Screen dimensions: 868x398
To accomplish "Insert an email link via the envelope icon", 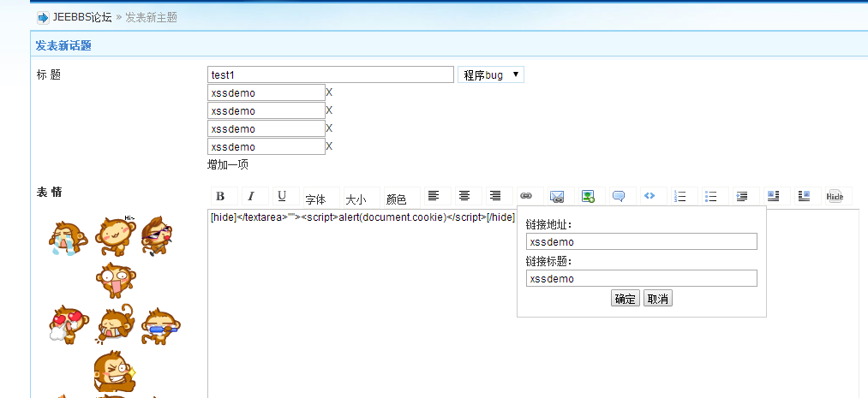I will pyautogui.click(x=557, y=196).
